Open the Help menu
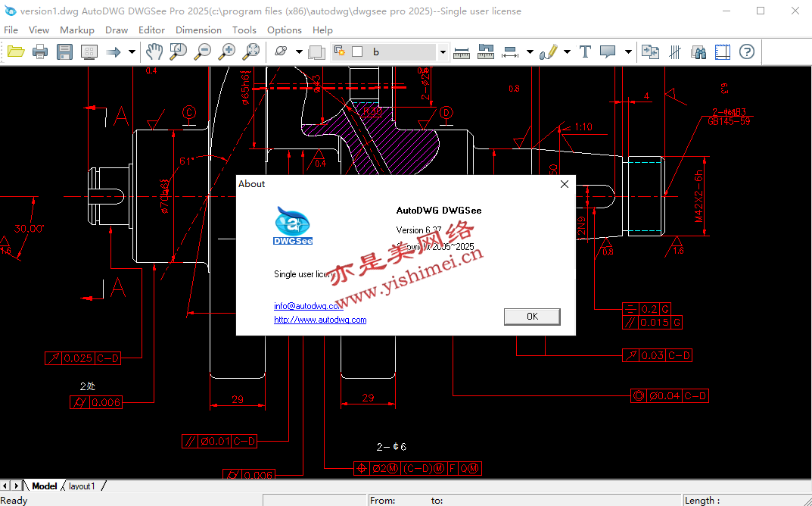This screenshot has height=506, width=812. pos(322,30)
